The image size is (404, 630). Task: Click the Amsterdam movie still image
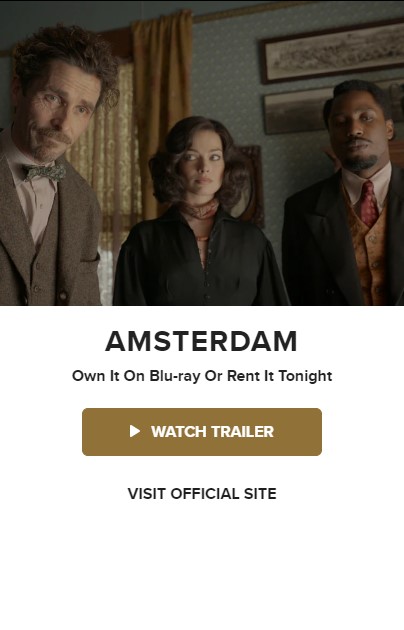[202, 153]
